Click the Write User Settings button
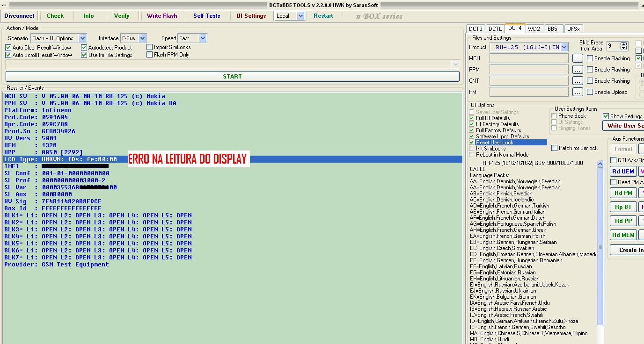Image resolution: width=644 pixels, height=344 pixels. 624,126
